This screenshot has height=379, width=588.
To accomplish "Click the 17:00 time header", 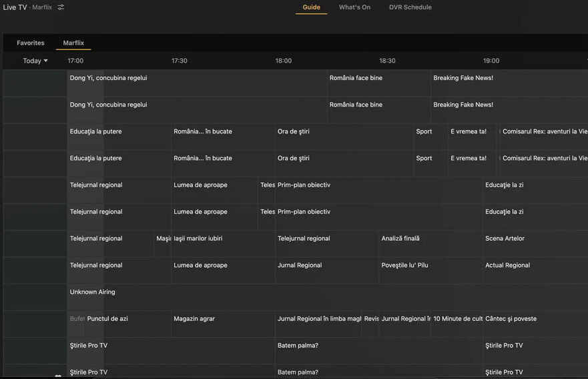I will pyautogui.click(x=75, y=61).
